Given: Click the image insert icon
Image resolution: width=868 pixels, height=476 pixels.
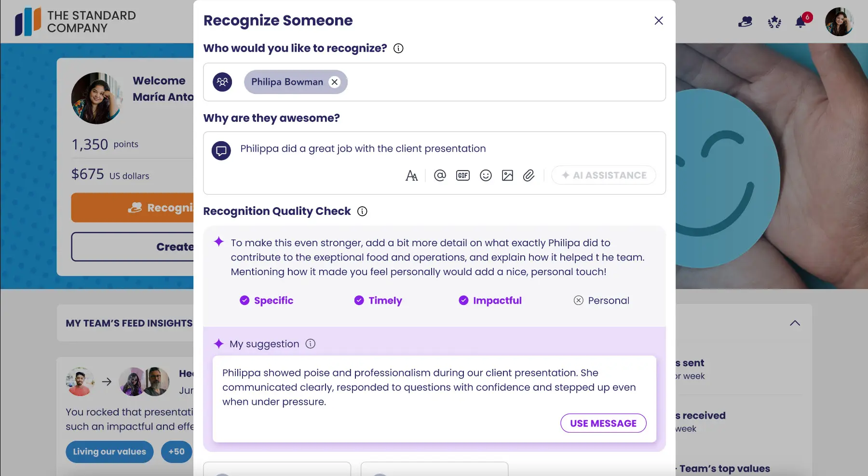Looking at the screenshot, I should point(507,175).
